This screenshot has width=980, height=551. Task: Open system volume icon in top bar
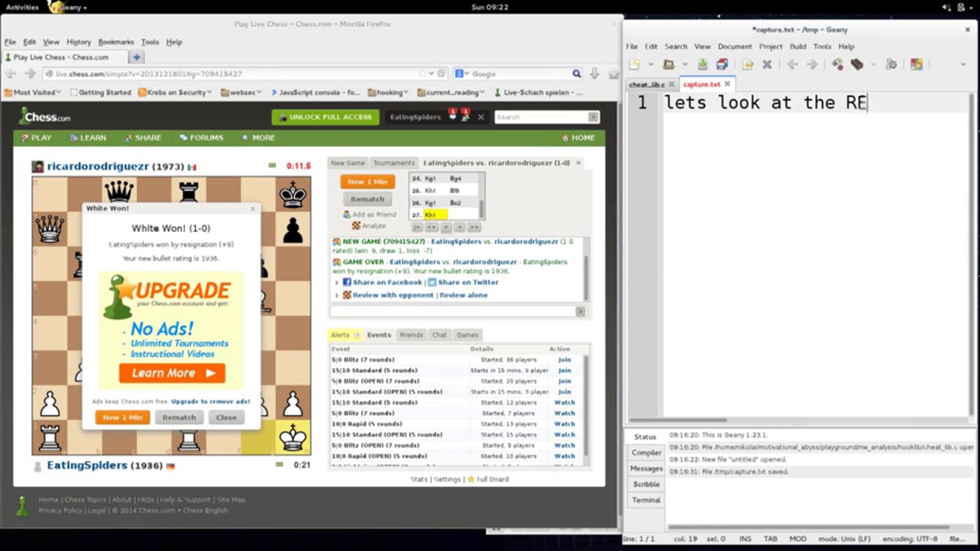(x=947, y=7)
